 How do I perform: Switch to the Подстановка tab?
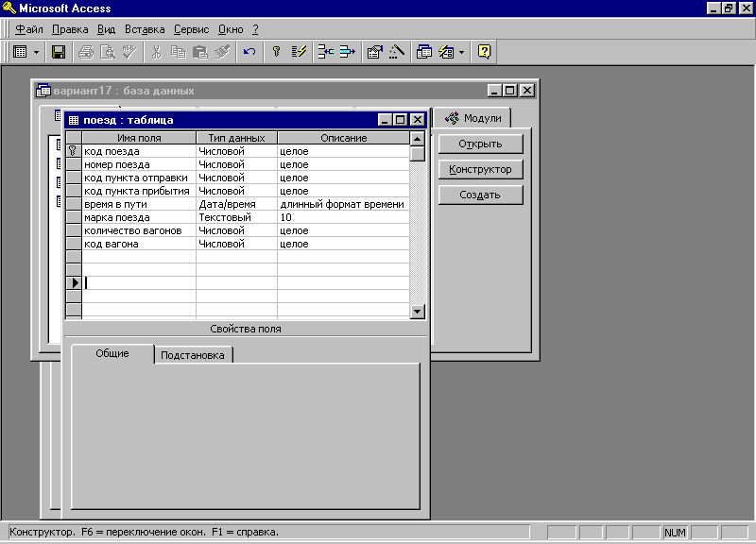pyautogui.click(x=193, y=356)
